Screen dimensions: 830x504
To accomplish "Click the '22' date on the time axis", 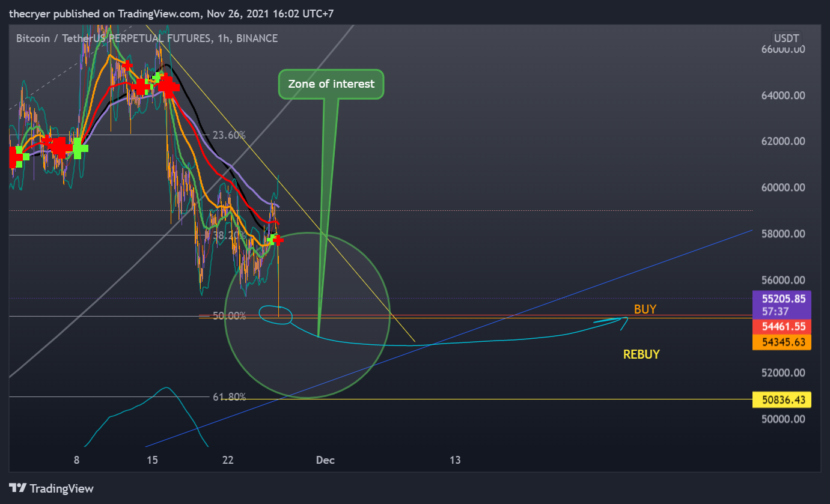I will coord(228,460).
